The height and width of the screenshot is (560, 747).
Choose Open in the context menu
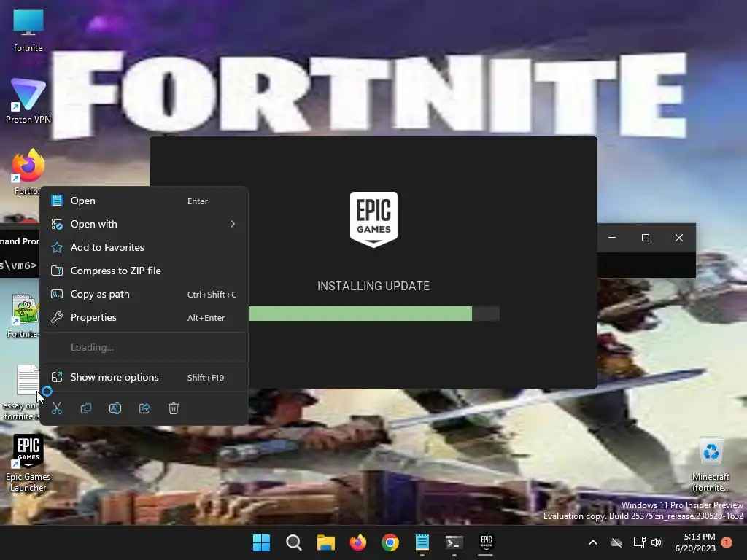(x=144, y=201)
